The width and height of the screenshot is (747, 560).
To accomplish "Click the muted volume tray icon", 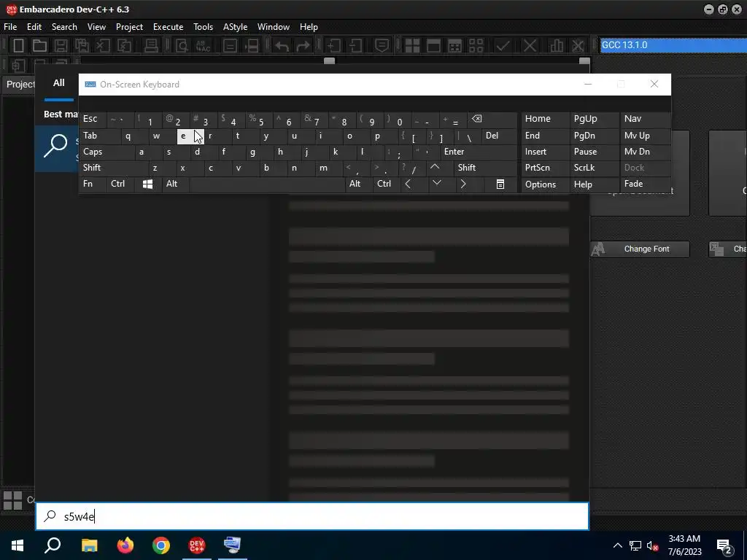I will coord(652,545).
